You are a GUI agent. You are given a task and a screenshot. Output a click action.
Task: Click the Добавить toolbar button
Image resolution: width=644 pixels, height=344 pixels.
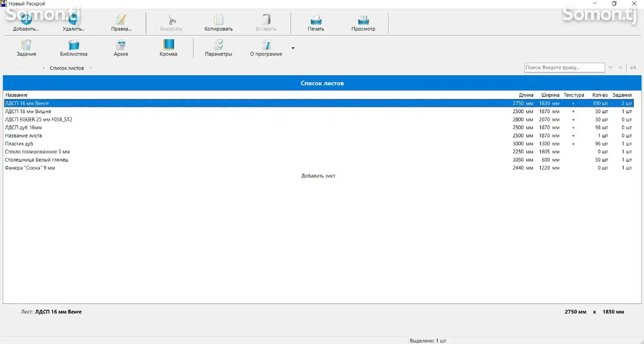pos(26,22)
